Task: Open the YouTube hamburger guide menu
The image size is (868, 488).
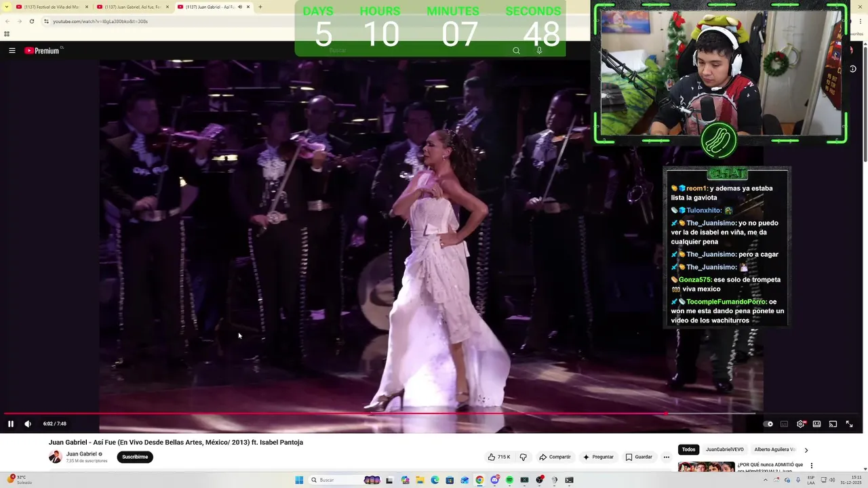Action: click(12, 50)
